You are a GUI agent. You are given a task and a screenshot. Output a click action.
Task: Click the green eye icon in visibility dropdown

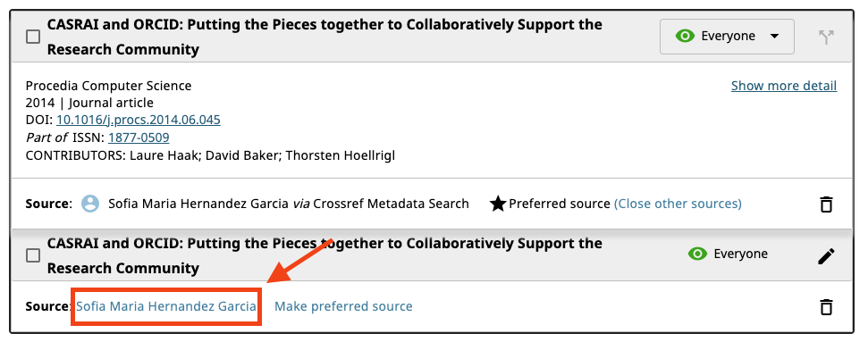tap(685, 37)
